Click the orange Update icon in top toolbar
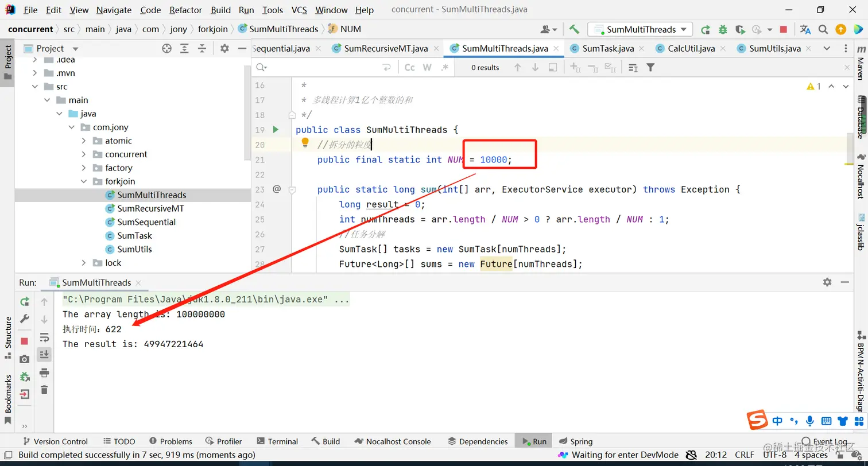Image resolution: width=868 pixels, height=466 pixels. tap(840, 29)
